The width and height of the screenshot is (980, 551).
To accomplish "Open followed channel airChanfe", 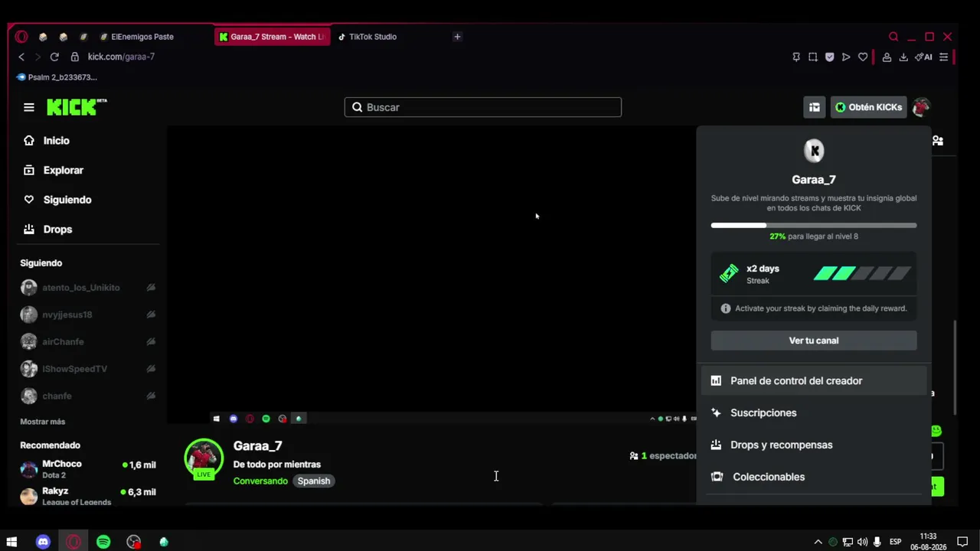I will coord(88,341).
